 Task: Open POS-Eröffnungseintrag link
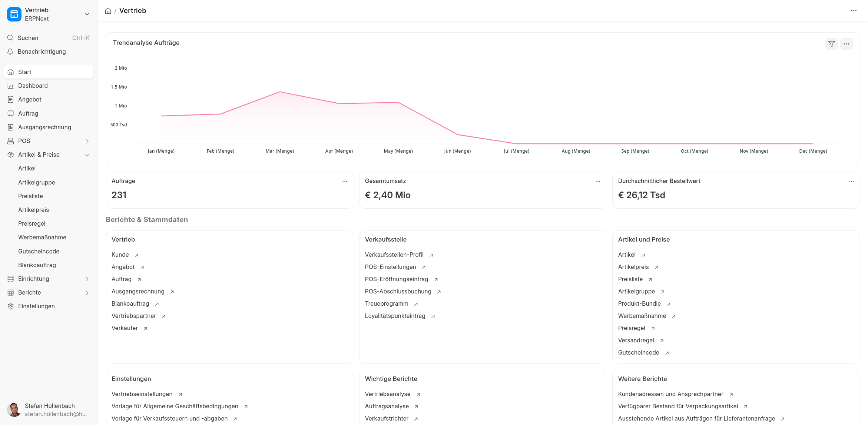[396, 279]
